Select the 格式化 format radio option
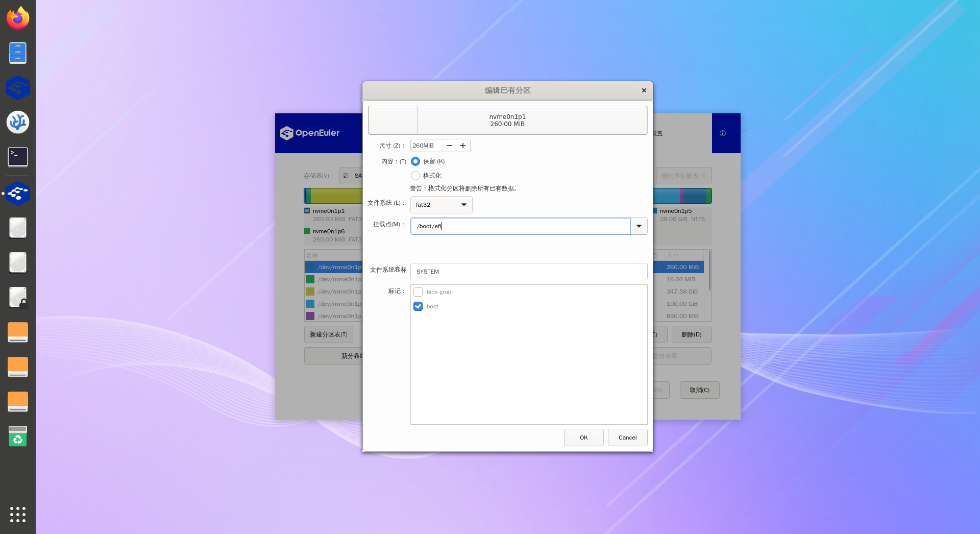Viewport: 980px width, 534px height. click(x=415, y=176)
